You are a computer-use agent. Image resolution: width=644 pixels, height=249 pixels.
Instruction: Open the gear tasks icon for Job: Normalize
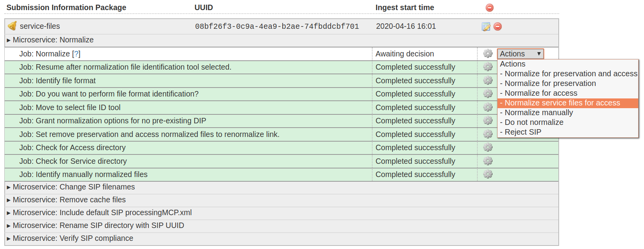[x=487, y=54]
